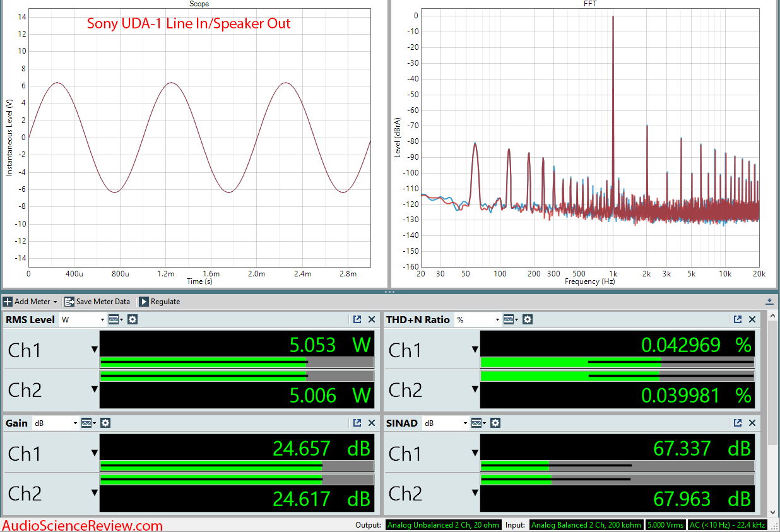
Task: Open Gain meter settings gear
Action: tap(105, 423)
